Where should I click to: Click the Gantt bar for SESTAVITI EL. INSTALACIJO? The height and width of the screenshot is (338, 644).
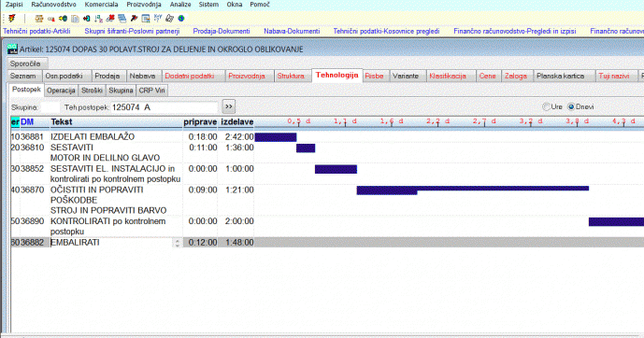(x=336, y=169)
